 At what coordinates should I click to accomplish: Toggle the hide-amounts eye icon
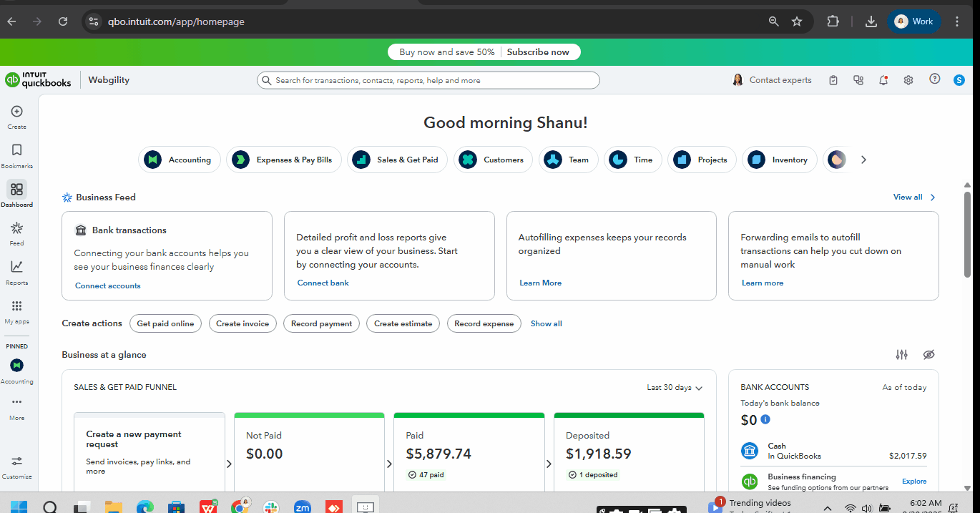coord(928,355)
